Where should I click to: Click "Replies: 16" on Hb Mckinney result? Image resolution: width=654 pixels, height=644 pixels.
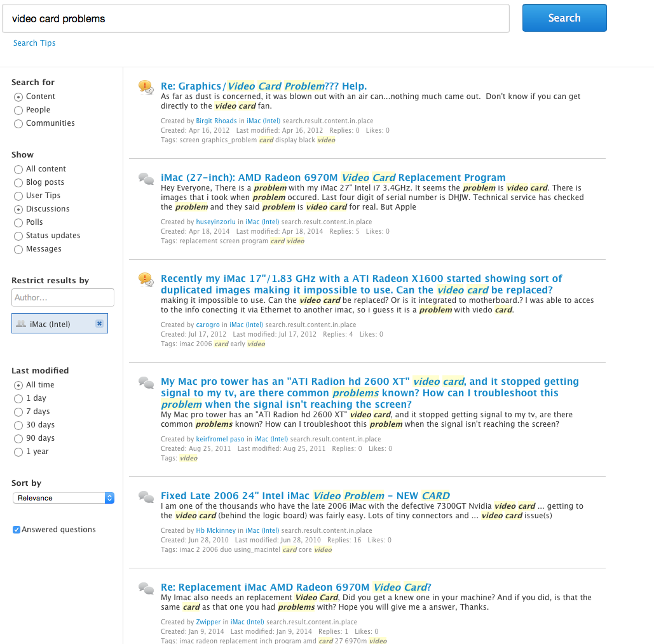click(x=344, y=540)
